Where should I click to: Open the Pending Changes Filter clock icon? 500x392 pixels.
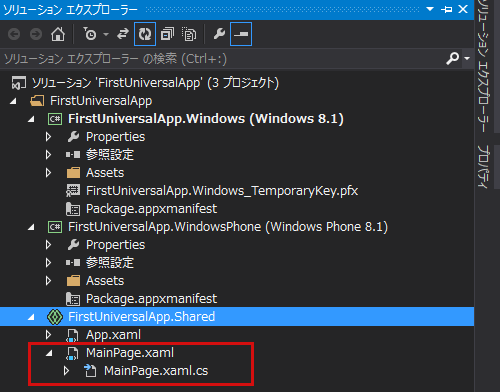click(x=90, y=34)
